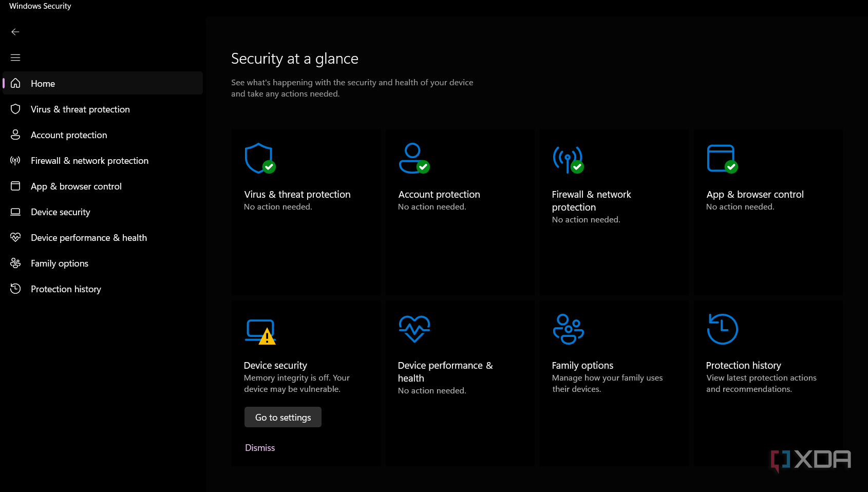Select App & browser control in sidebar
868x492 pixels.
tap(103, 186)
